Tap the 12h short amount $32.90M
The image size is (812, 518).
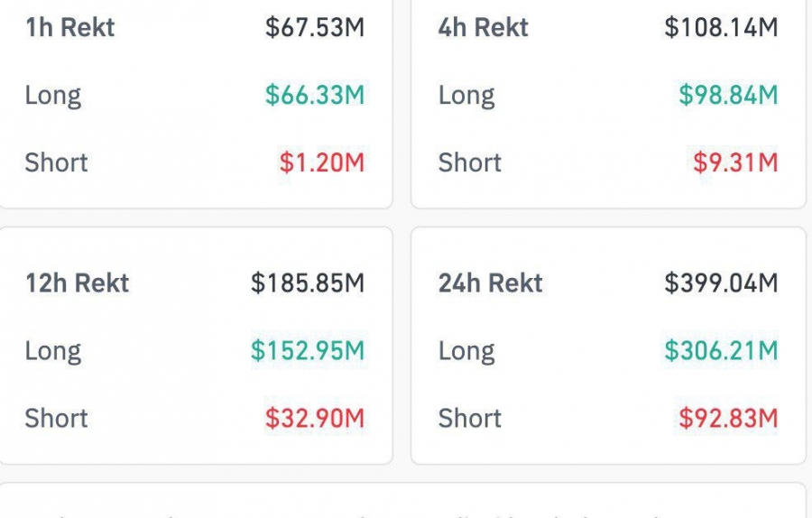[x=315, y=419]
